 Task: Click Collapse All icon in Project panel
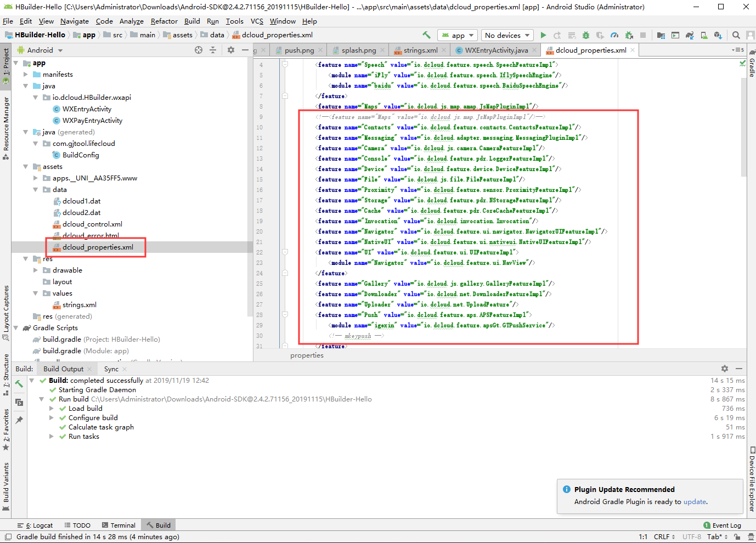point(213,50)
